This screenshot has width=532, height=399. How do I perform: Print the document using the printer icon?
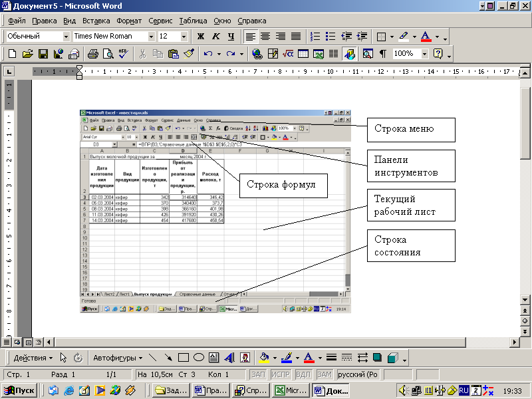click(92, 54)
